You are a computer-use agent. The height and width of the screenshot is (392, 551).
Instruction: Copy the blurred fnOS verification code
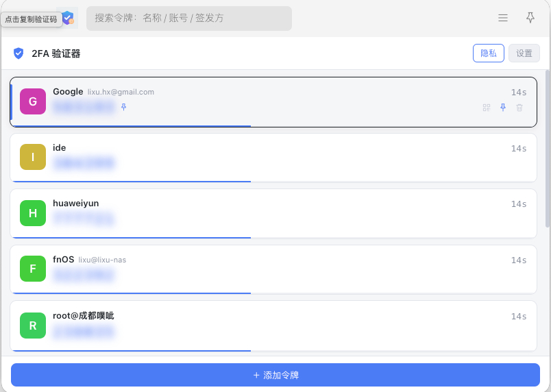click(x=84, y=275)
